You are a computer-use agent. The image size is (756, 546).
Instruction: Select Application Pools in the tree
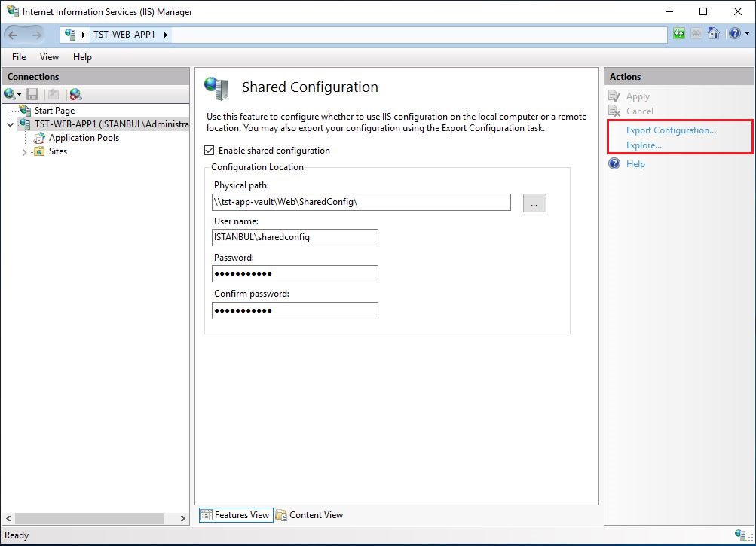(x=84, y=137)
